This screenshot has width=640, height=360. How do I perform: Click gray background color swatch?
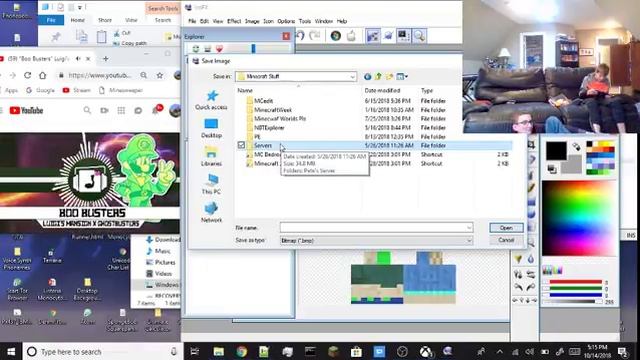(573, 165)
